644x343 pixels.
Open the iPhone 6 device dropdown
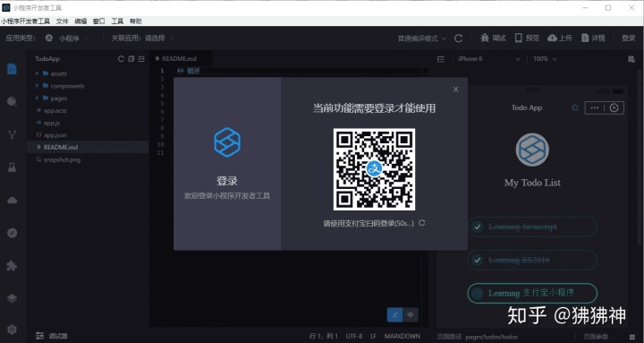(x=489, y=59)
